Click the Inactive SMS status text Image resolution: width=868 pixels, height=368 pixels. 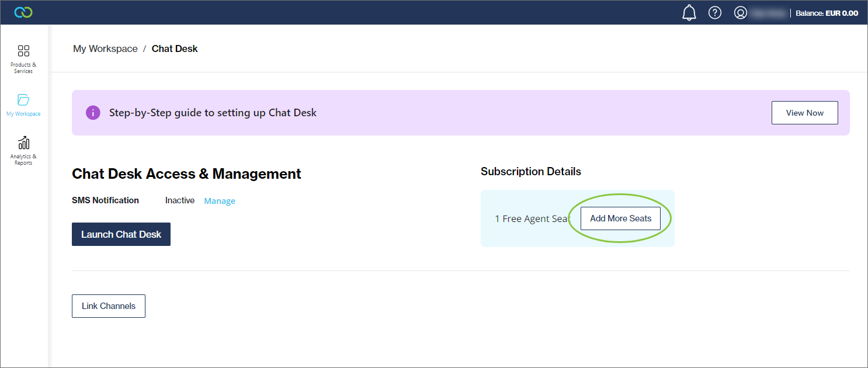click(x=180, y=200)
